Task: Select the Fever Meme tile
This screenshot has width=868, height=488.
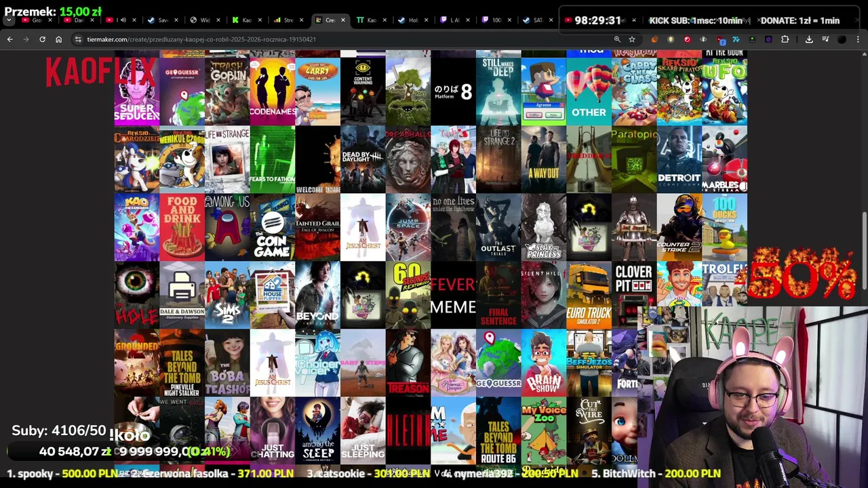Action: click(453, 295)
